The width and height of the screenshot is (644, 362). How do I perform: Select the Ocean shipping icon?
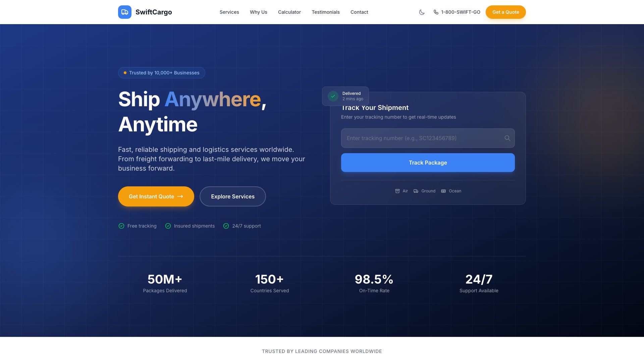point(443,191)
